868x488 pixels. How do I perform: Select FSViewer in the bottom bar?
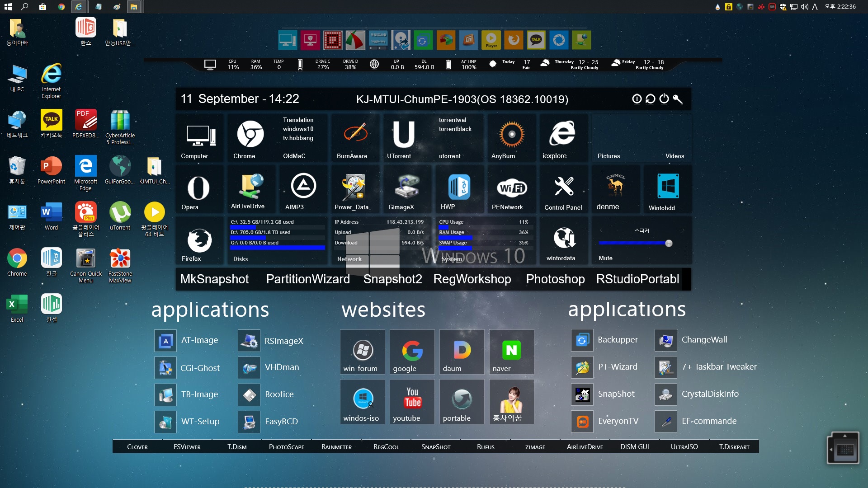coord(187,447)
